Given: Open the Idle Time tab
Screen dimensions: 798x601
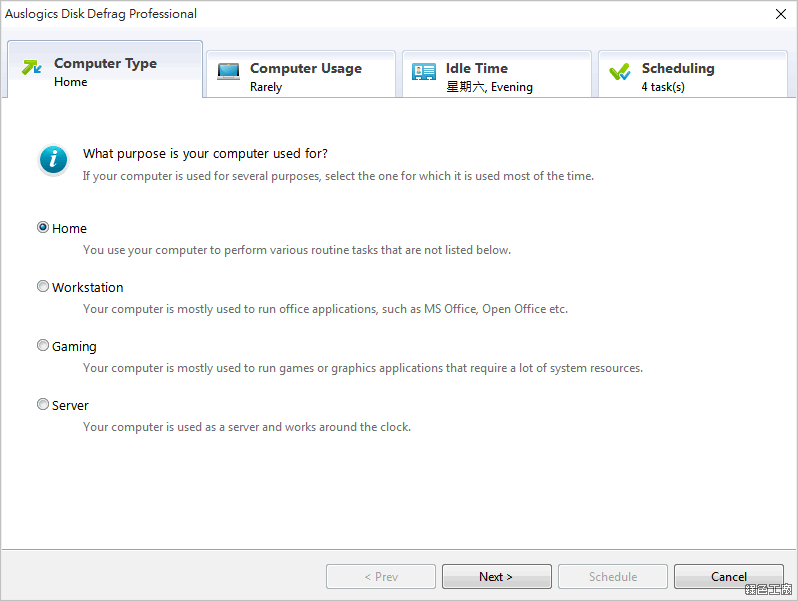Looking at the screenshot, I should [497, 74].
